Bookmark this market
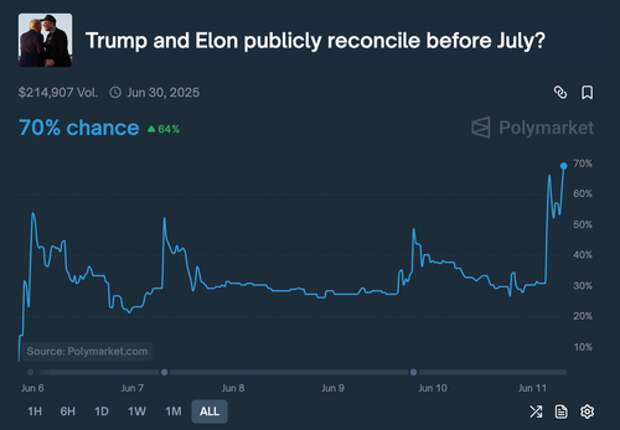This screenshot has height=430, width=620. point(587,93)
